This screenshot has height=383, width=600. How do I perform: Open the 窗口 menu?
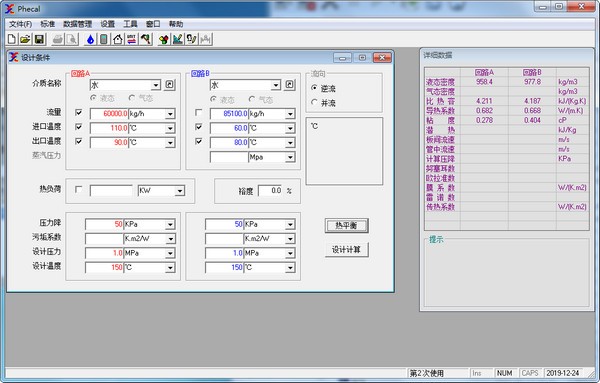click(153, 24)
